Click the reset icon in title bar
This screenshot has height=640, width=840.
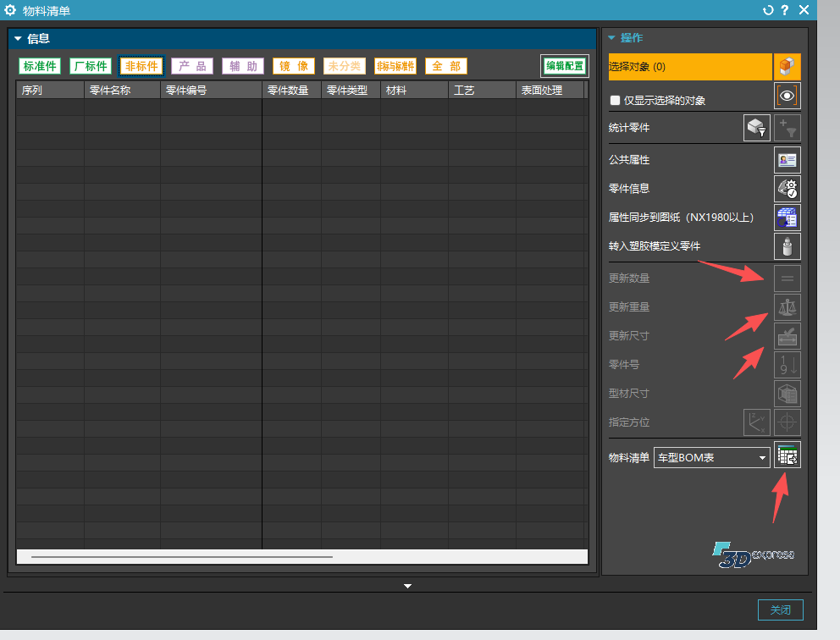[x=768, y=10]
